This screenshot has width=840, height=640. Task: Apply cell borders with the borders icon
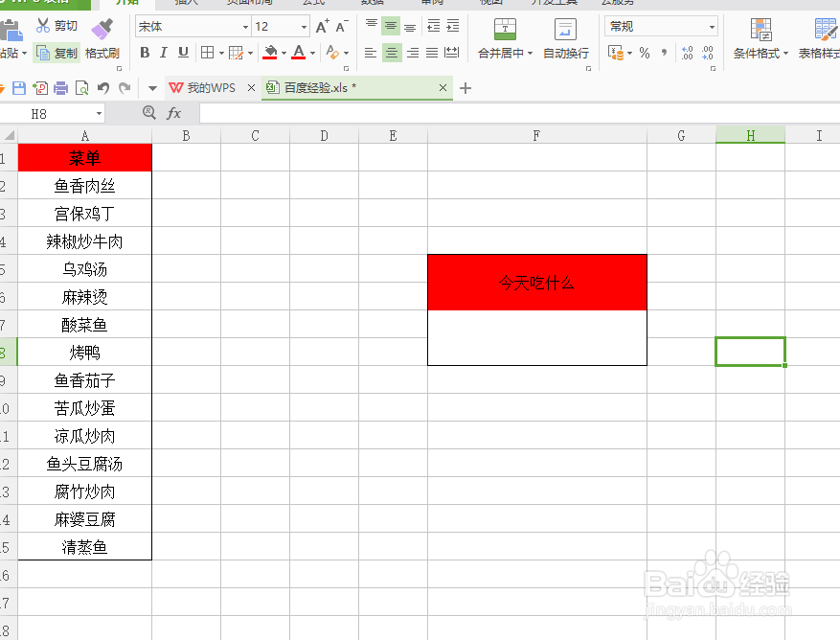207,53
